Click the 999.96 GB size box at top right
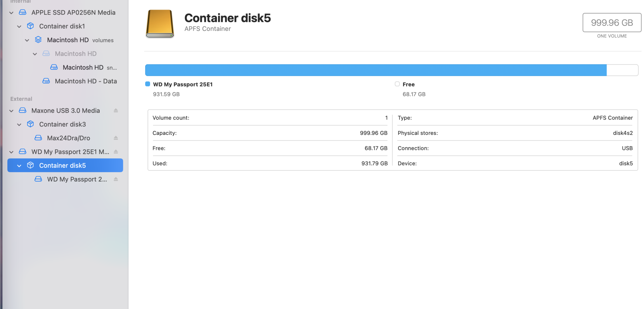This screenshot has height=309, width=644. click(x=612, y=23)
